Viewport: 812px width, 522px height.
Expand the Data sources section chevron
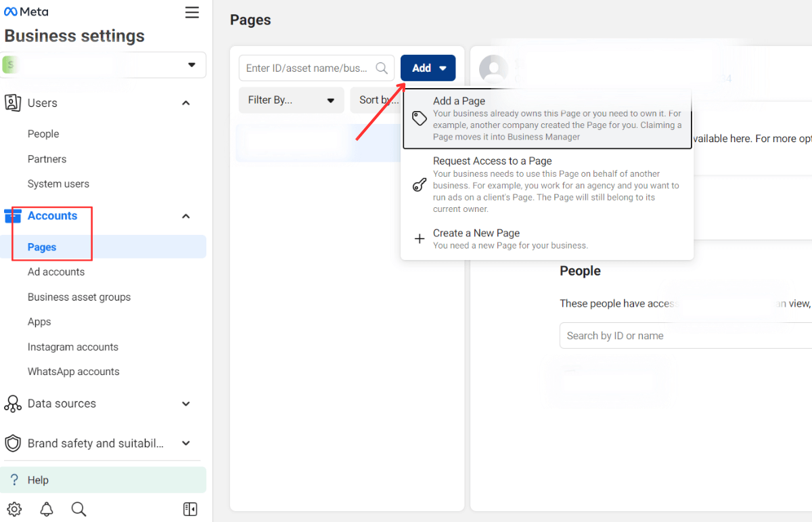point(185,404)
